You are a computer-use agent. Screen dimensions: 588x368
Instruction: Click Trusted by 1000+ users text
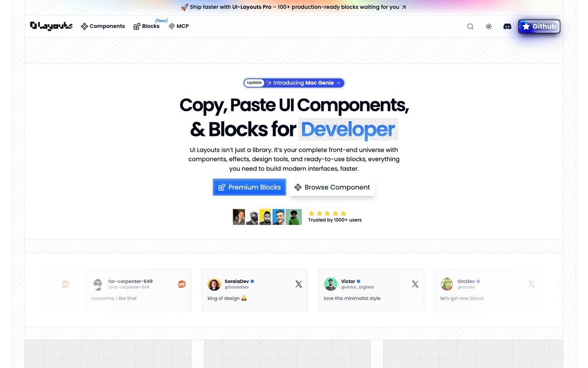pos(335,220)
